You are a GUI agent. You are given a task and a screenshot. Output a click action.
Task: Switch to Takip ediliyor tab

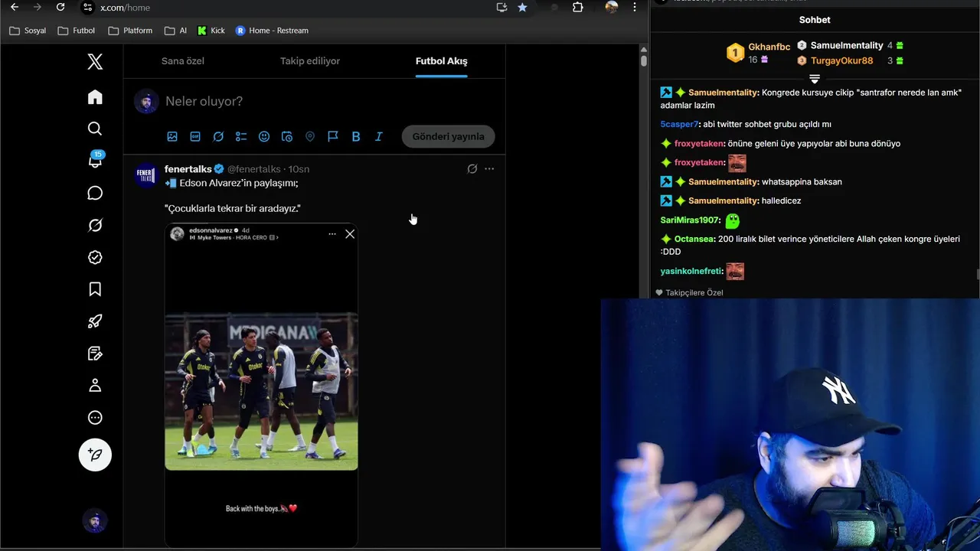pos(310,61)
